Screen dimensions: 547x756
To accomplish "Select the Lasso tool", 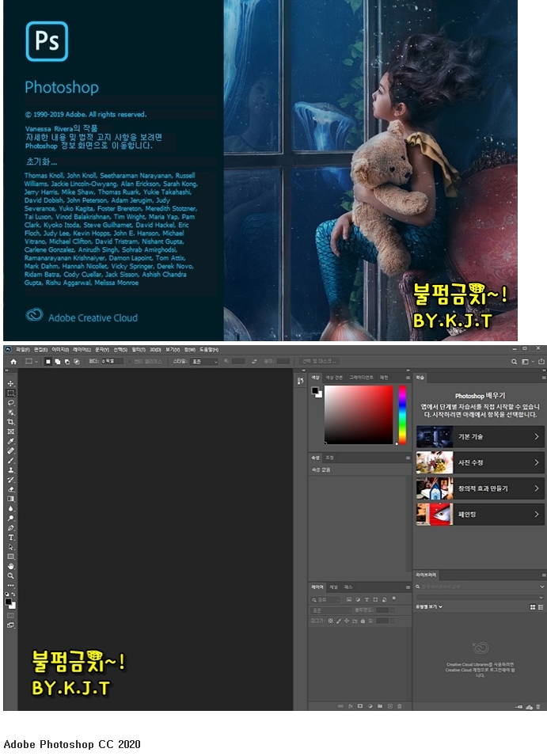I will (x=10, y=403).
